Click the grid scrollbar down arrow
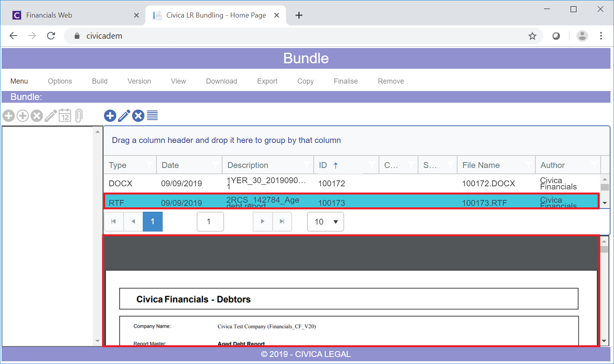Image resolution: width=614 pixels, height=364 pixels. point(605,203)
